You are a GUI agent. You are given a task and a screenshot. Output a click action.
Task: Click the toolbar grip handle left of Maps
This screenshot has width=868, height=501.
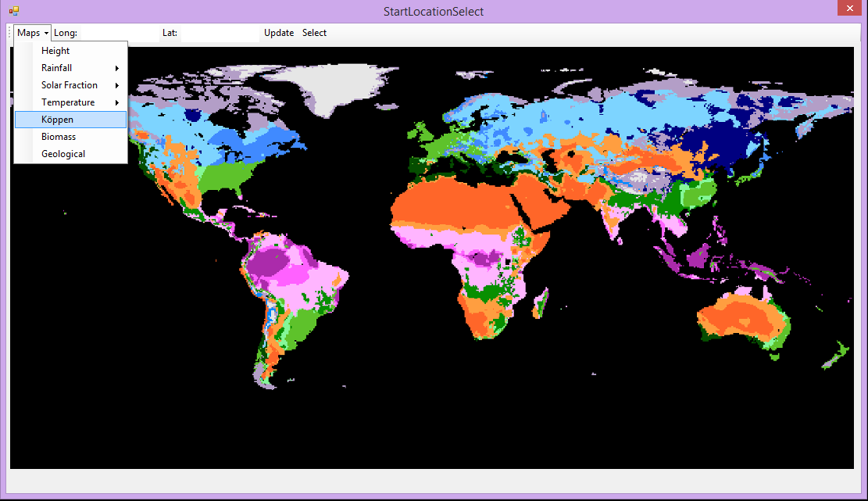10,33
